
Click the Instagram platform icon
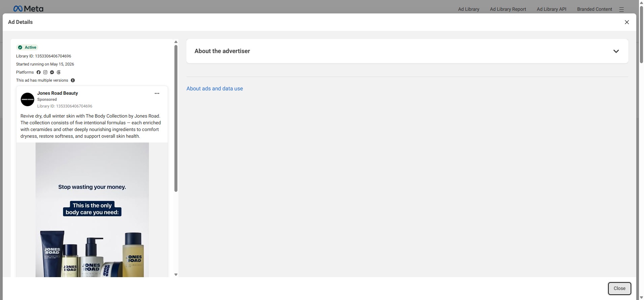point(45,72)
